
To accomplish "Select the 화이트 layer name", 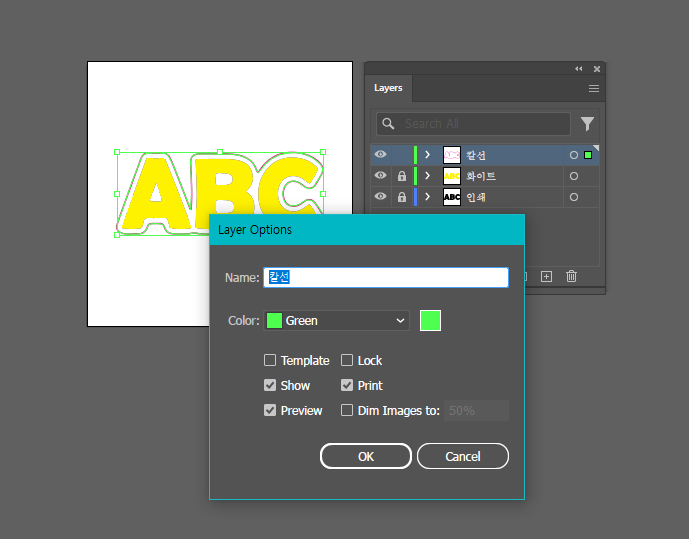I will [x=481, y=176].
